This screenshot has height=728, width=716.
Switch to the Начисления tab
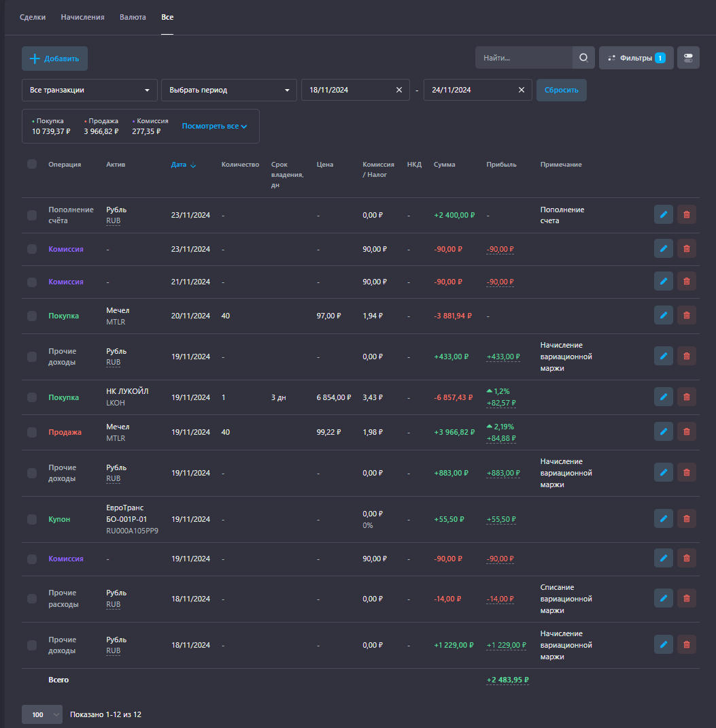82,17
